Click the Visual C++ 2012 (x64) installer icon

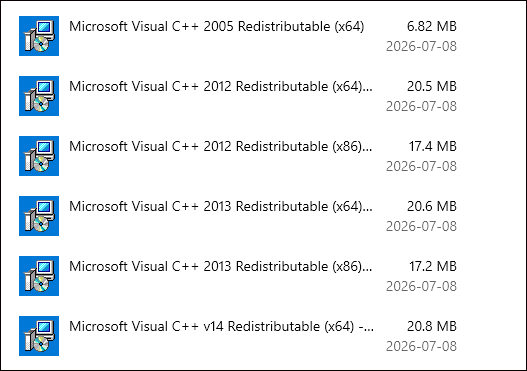(x=39, y=96)
